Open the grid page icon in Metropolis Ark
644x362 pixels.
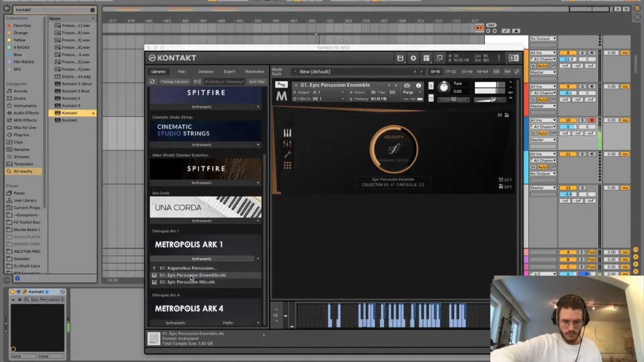287,165
